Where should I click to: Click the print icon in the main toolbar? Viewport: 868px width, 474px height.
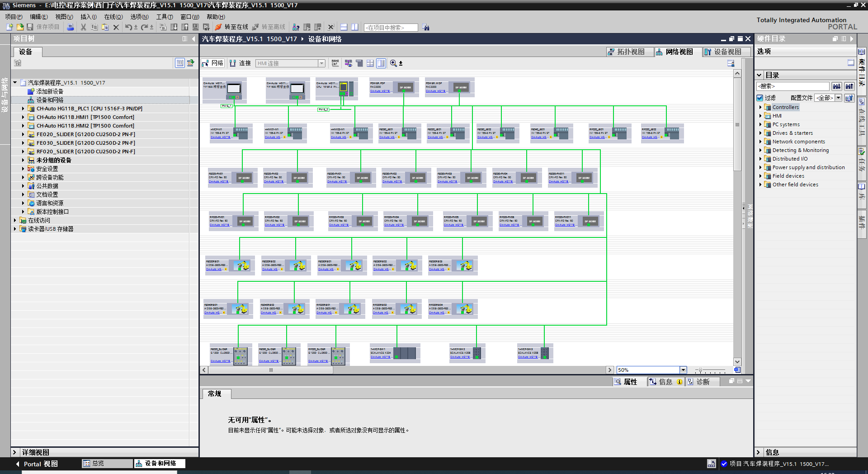pos(71,27)
